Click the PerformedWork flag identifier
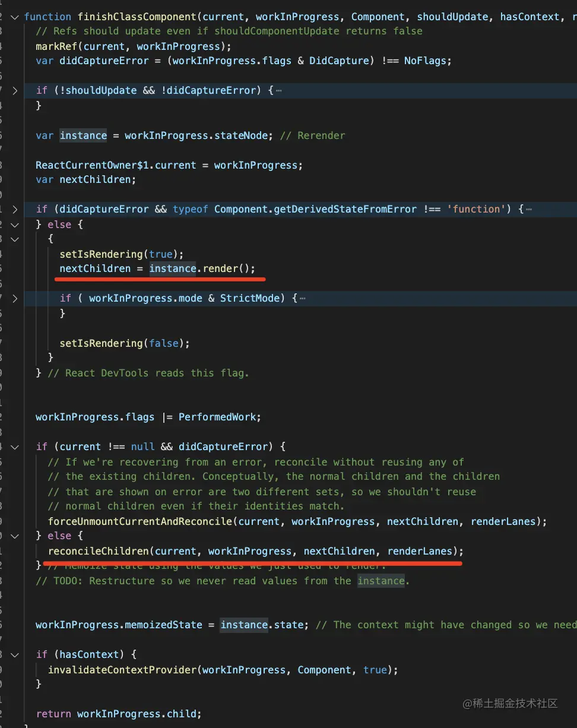 (x=216, y=417)
